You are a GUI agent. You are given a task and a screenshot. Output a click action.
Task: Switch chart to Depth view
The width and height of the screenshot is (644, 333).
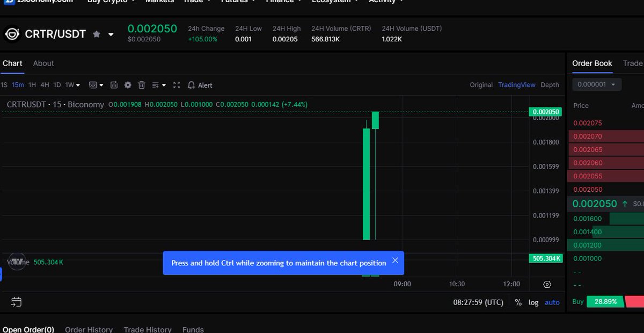coord(549,85)
